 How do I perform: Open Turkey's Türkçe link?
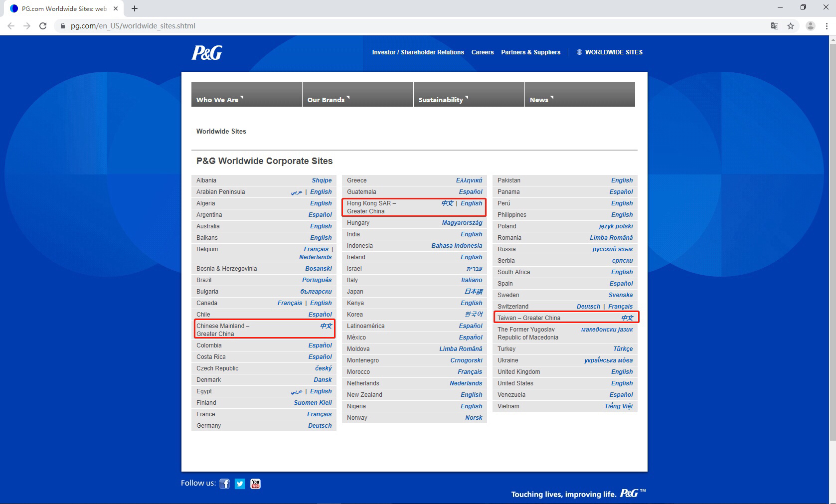tap(623, 349)
